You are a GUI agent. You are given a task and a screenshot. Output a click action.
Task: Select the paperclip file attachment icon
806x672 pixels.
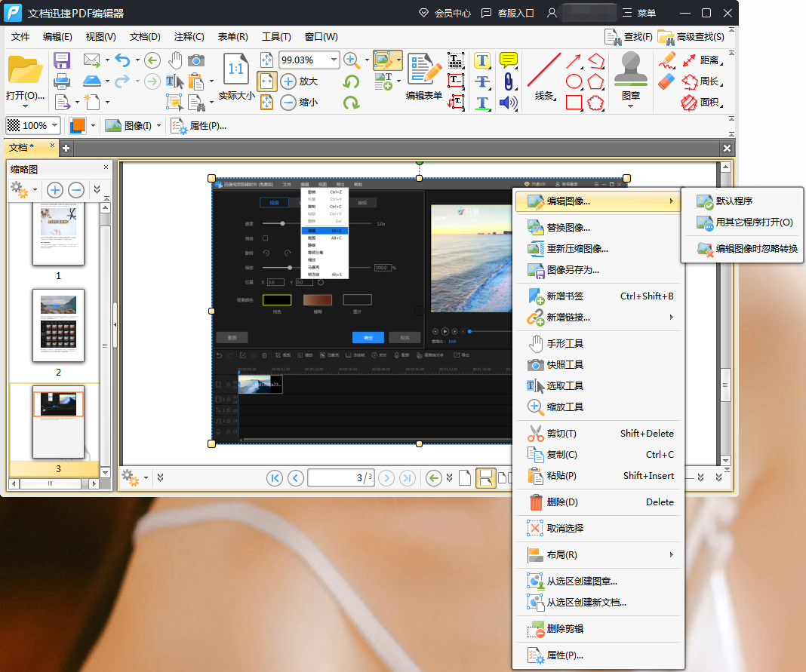tap(509, 81)
